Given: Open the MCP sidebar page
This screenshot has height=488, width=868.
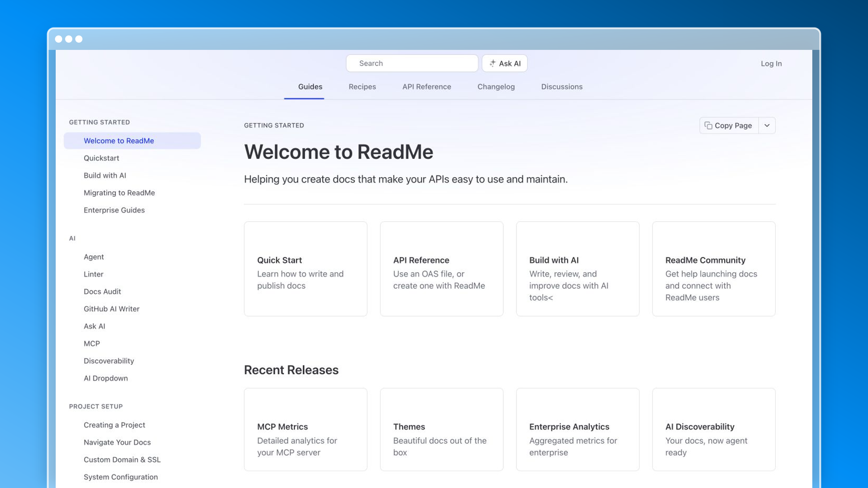Looking at the screenshot, I should 92,343.
